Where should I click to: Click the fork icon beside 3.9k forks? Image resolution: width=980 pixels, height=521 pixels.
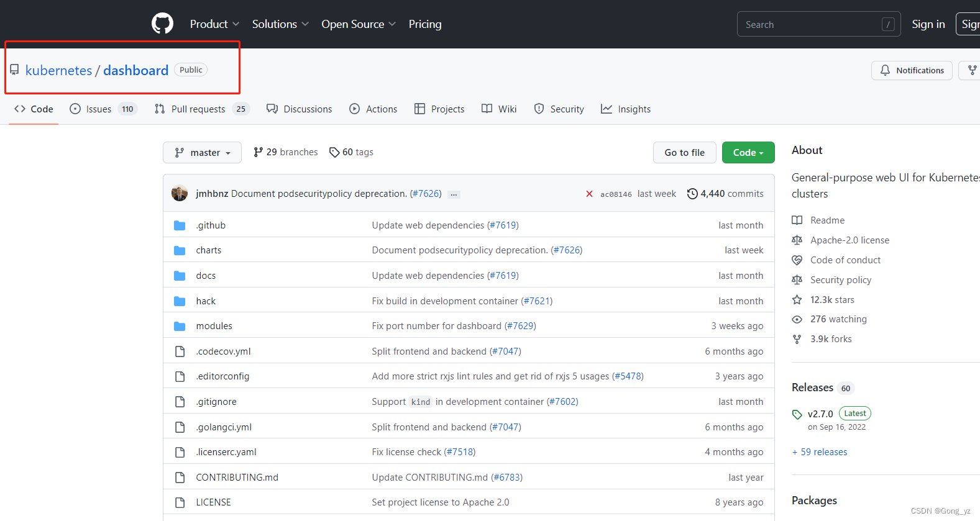coord(797,339)
